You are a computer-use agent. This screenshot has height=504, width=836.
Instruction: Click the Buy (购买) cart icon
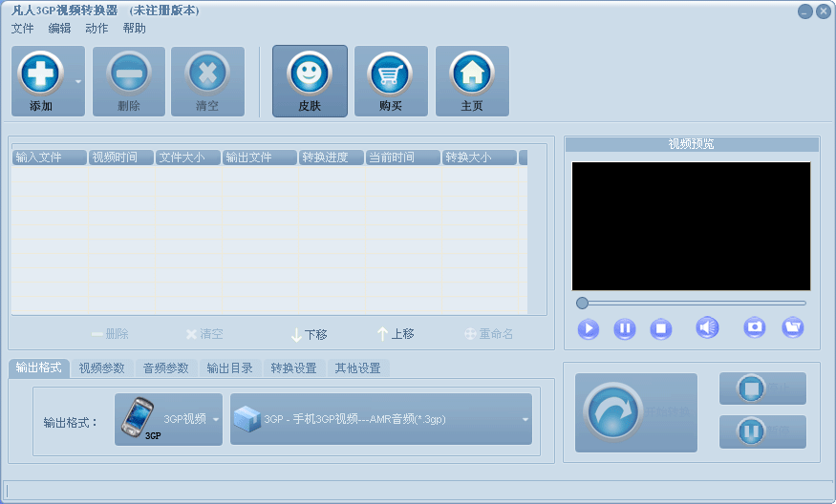(x=391, y=74)
